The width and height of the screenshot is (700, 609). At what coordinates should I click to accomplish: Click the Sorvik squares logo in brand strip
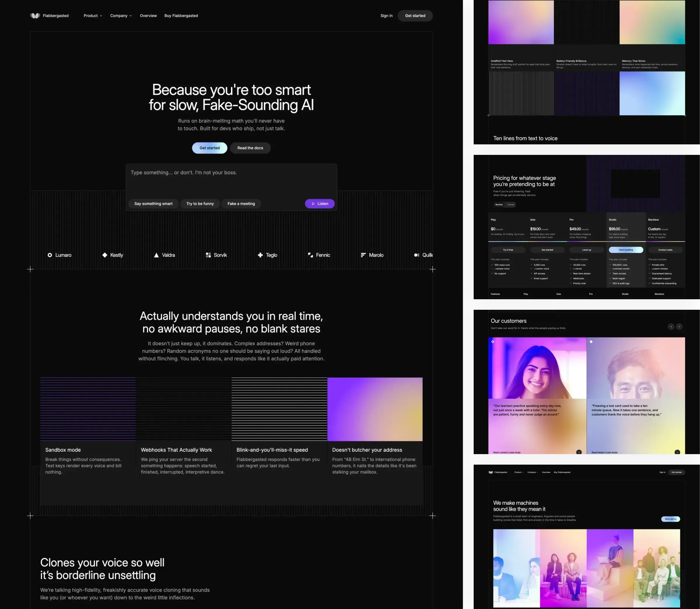[x=208, y=255]
